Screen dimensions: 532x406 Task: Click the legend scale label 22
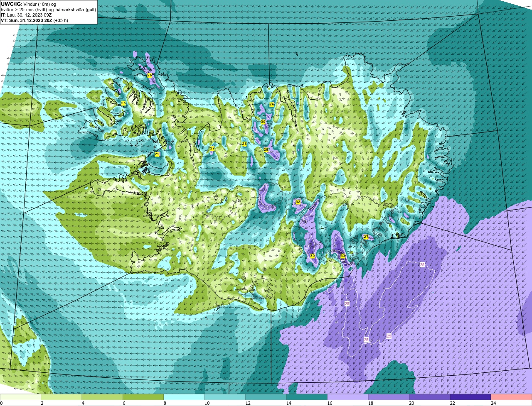point(452,403)
